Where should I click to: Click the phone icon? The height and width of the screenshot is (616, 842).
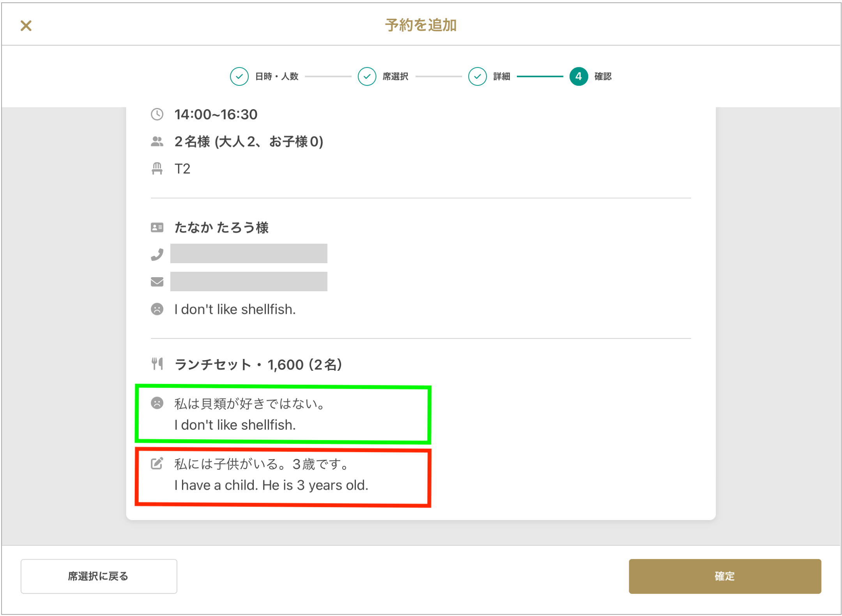[157, 254]
